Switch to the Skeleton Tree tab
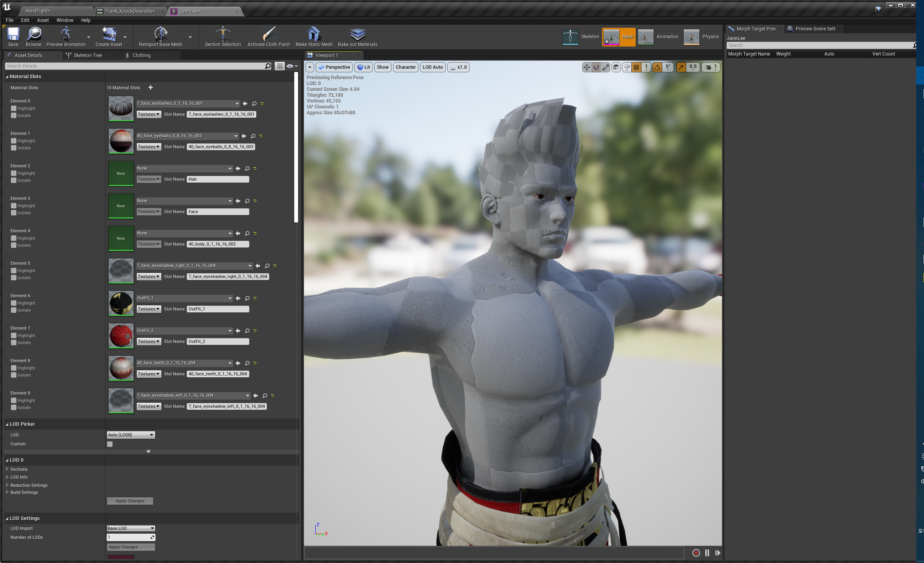The image size is (924, 563). pos(88,56)
